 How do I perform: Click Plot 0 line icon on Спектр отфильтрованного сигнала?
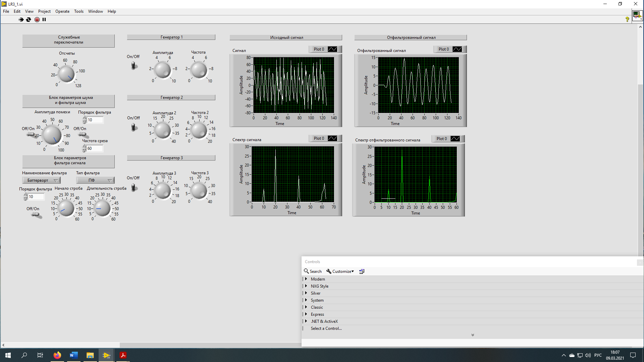pos(455,139)
